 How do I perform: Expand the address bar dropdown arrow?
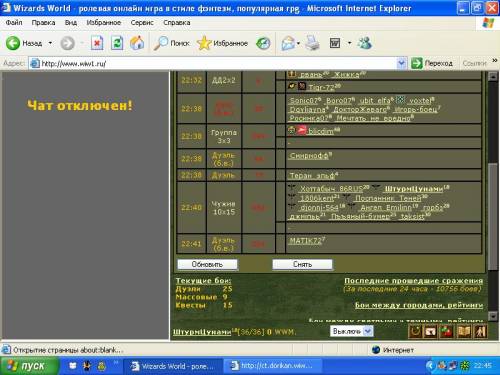(402, 63)
